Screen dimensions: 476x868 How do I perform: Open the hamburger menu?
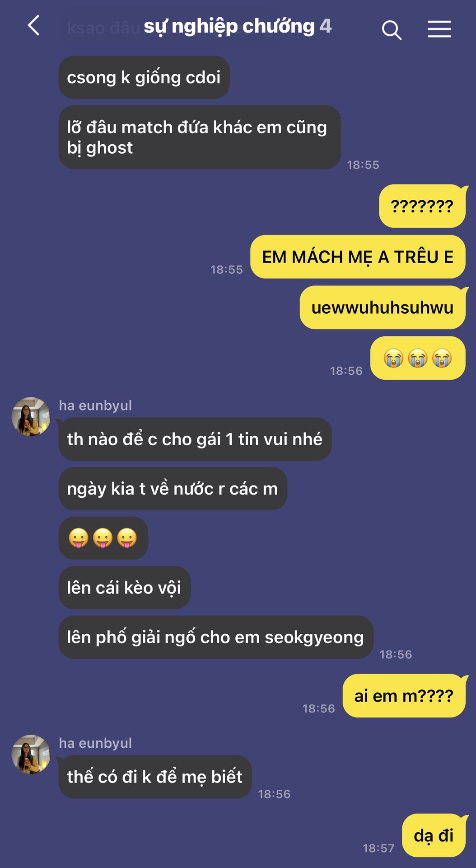pos(439,29)
